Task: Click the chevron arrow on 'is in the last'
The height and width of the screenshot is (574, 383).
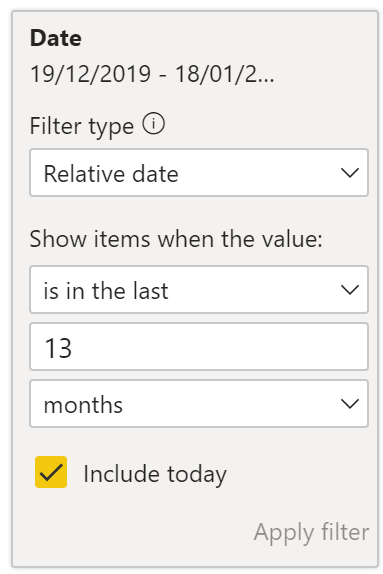Action: point(350,290)
